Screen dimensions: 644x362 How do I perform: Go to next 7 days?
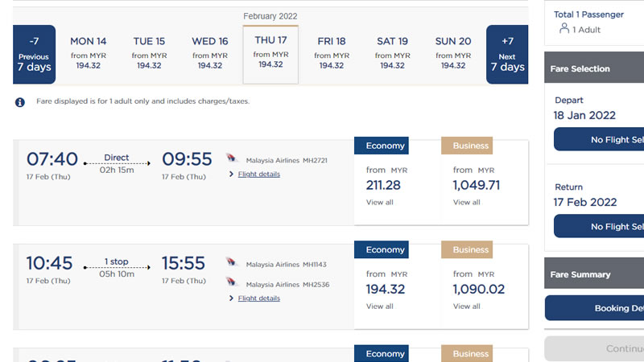[507, 54]
